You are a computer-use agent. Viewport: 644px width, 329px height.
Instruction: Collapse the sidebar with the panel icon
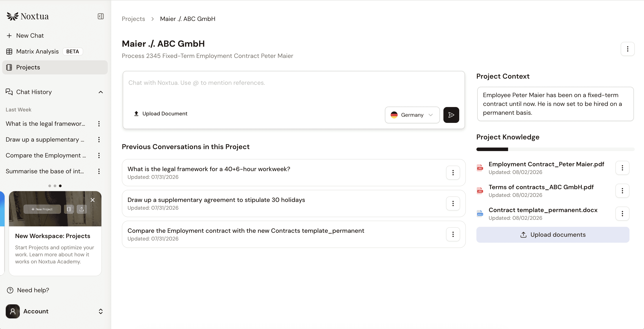[101, 16]
